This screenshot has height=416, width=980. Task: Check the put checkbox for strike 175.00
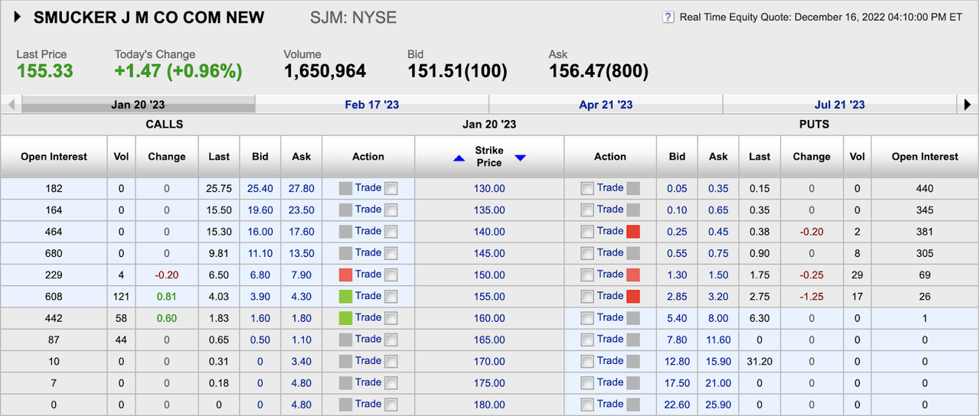(587, 383)
